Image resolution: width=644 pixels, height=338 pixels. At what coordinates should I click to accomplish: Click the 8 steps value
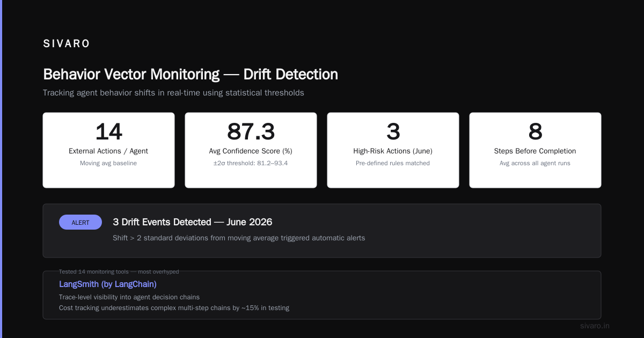[x=535, y=131]
